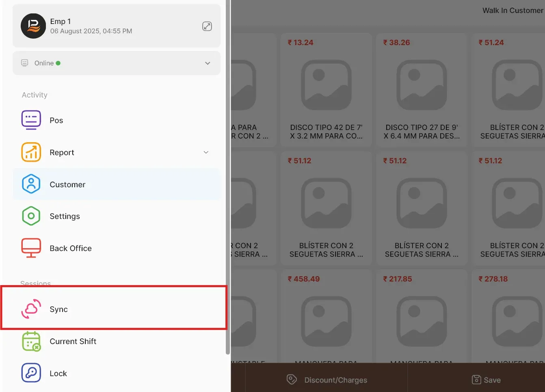Image resolution: width=545 pixels, height=392 pixels.
Task: Click the sidebar vertical scrollbar
Action: [228, 177]
